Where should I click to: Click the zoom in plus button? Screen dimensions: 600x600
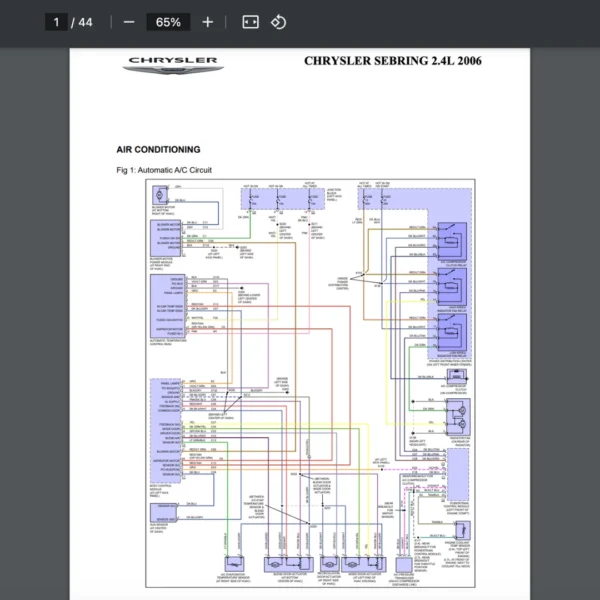click(207, 22)
